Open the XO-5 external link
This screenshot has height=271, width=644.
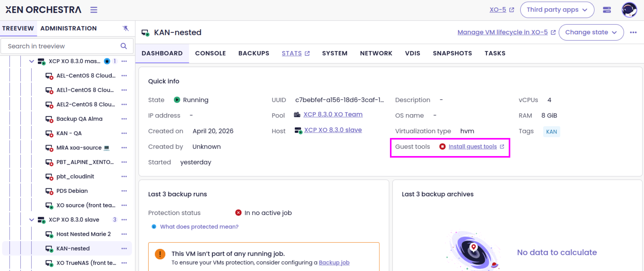click(x=502, y=10)
